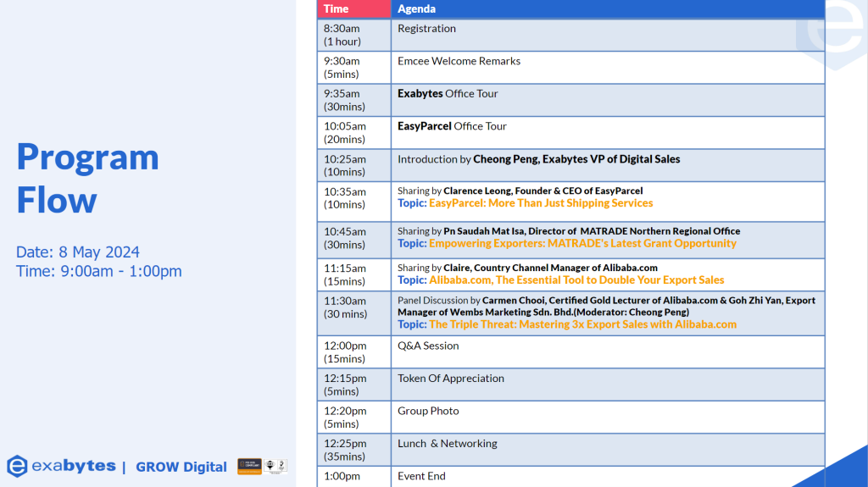The width and height of the screenshot is (868, 487).
Task: Select the '1:00pm' time cell
Action: tap(353, 477)
